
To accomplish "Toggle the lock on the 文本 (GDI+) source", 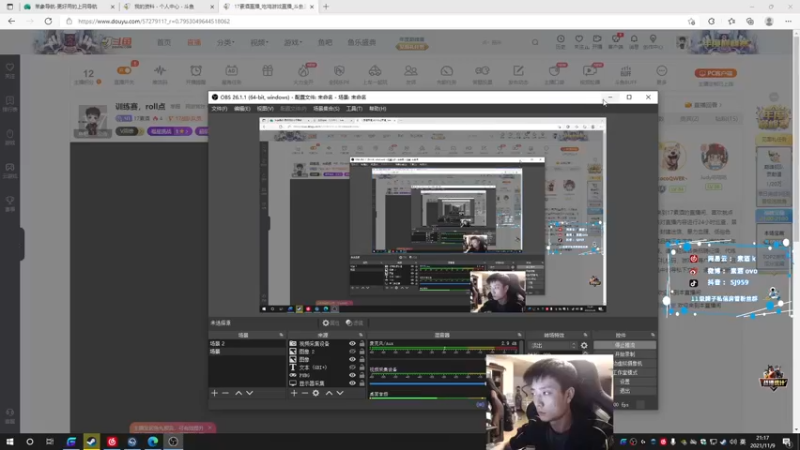I will pos(362,367).
